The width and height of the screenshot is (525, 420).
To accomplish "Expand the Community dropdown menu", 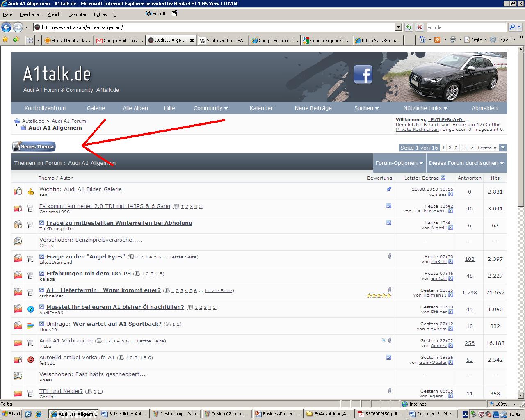I will click(x=210, y=108).
